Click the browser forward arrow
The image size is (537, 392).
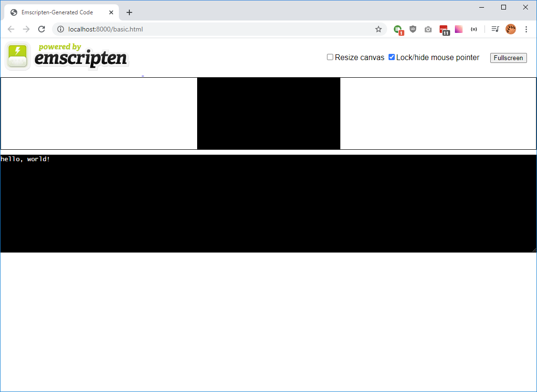pos(26,29)
